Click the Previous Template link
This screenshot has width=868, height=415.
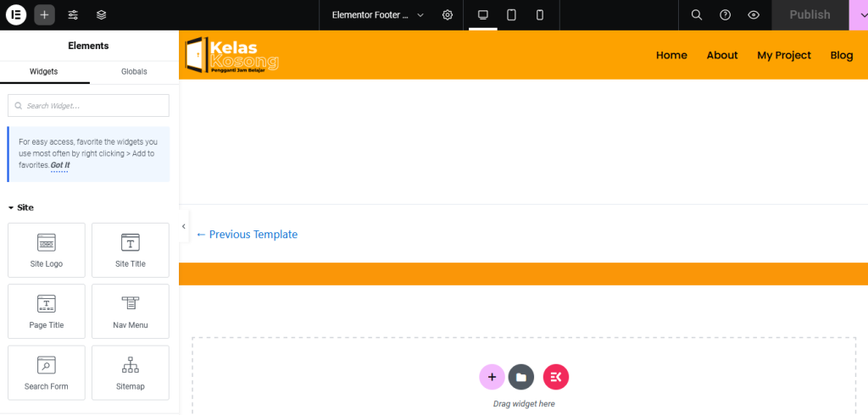click(x=247, y=235)
